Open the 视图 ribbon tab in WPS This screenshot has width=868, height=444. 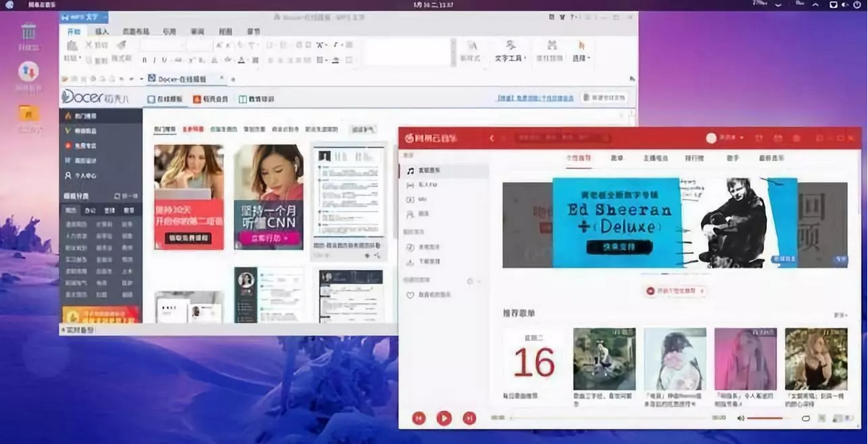pos(225,32)
